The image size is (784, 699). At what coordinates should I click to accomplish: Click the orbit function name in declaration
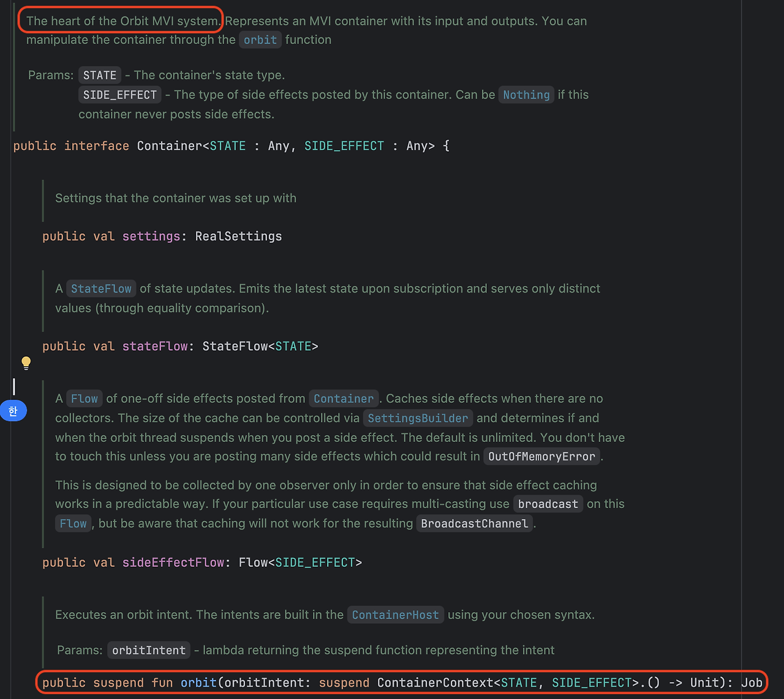pos(198,683)
